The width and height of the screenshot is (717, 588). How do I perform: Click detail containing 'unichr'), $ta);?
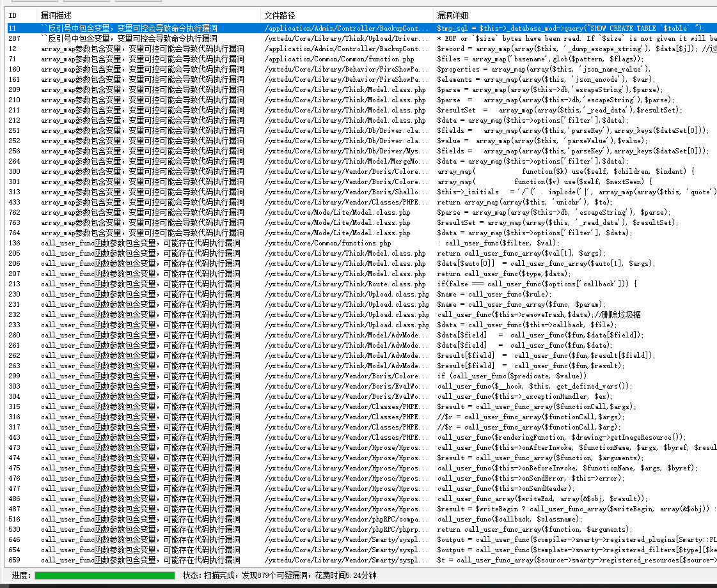[x=525, y=202]
